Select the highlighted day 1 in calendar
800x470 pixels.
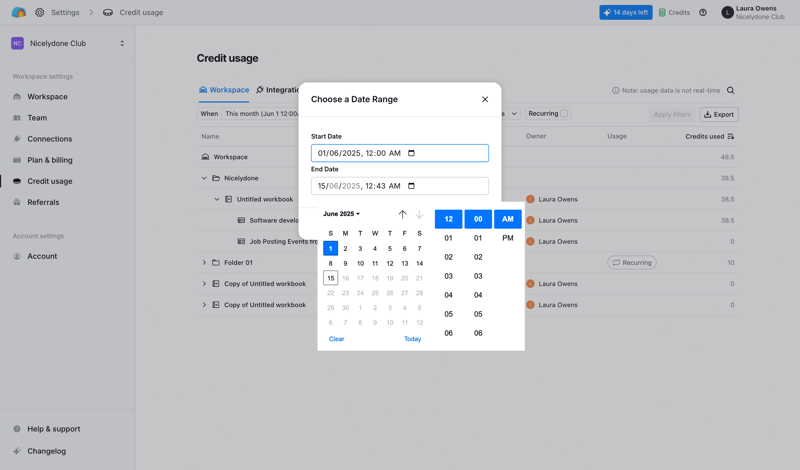(331, 249)
